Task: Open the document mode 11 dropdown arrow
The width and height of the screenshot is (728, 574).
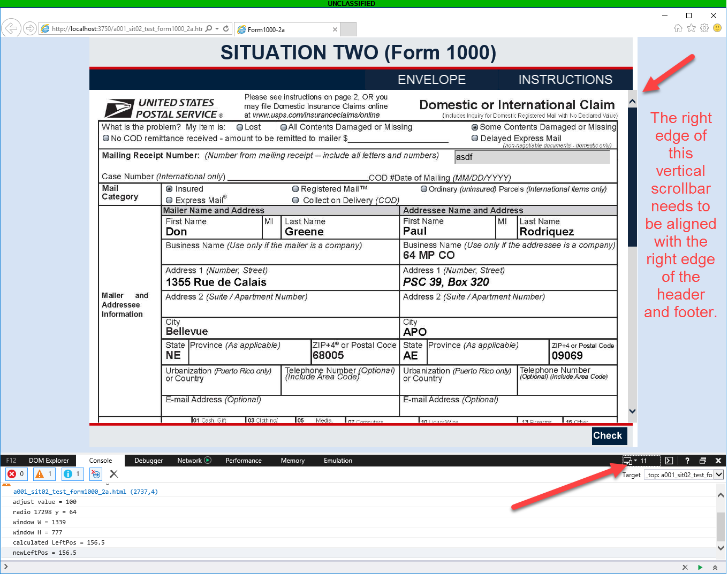Action: pyautogui.click(x=635, y=461)
